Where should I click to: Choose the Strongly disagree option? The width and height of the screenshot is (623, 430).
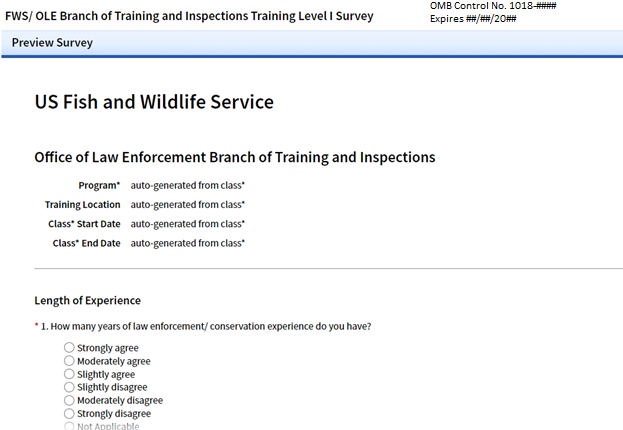click(69, 413)
